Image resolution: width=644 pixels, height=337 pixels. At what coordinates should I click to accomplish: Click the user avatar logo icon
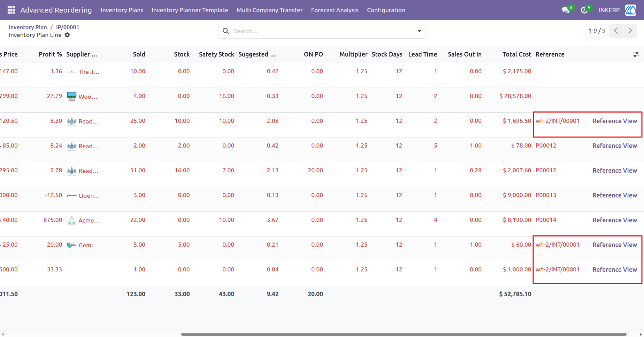point(631,10)
